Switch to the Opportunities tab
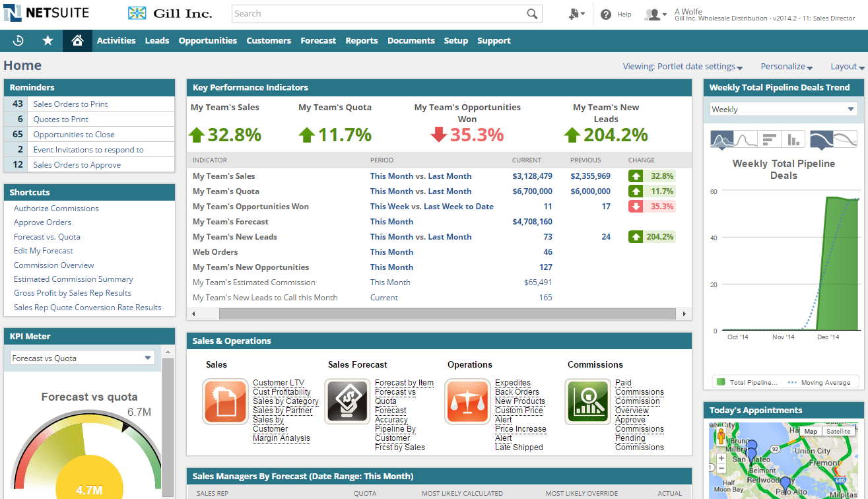 (207, 40)
